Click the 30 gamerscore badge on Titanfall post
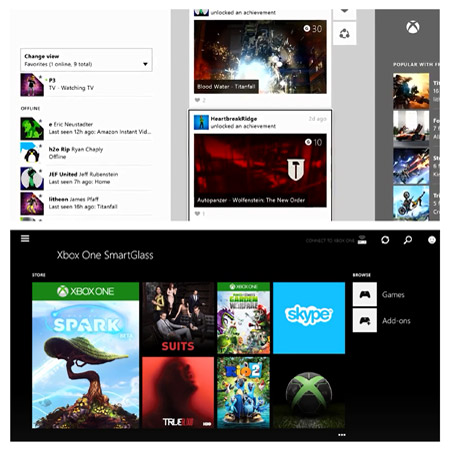This screenshot has height=450, width=450. point(313,29)
